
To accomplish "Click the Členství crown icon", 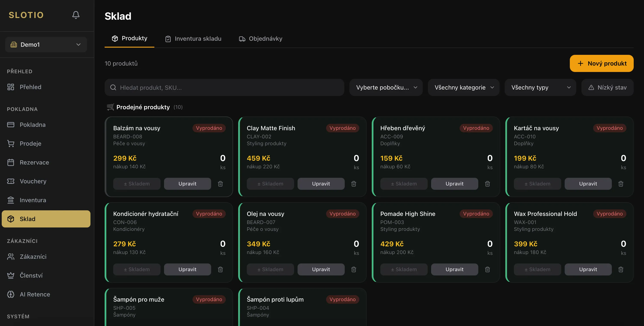I will [x=11, y=275].
